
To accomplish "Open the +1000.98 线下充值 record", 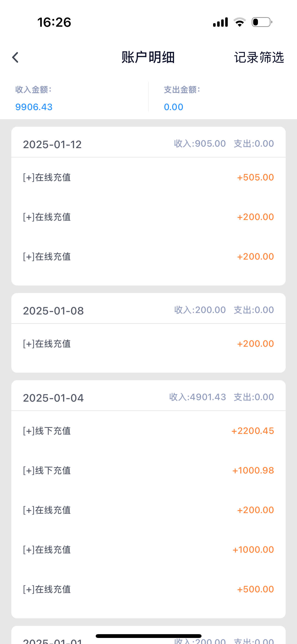I will (148, 470).
